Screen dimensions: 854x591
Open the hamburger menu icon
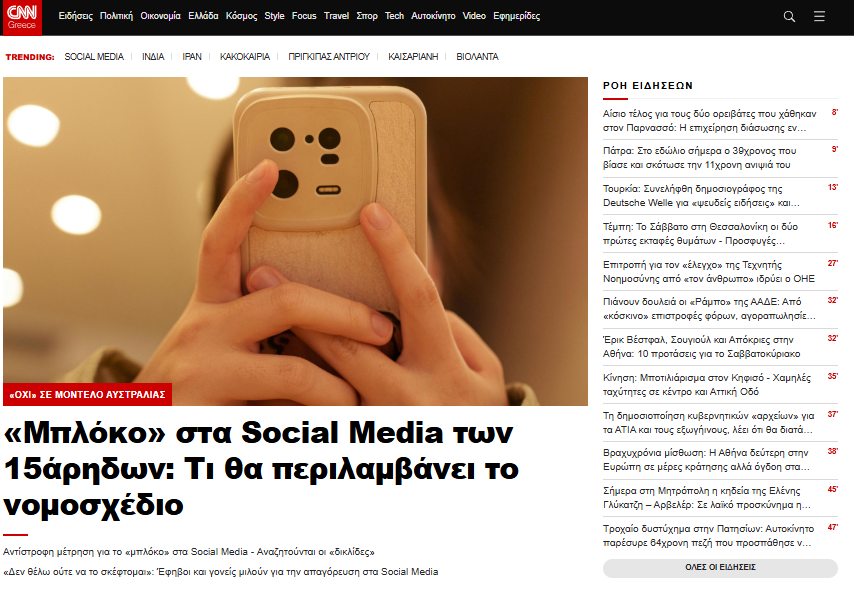(x=819, y=17)
